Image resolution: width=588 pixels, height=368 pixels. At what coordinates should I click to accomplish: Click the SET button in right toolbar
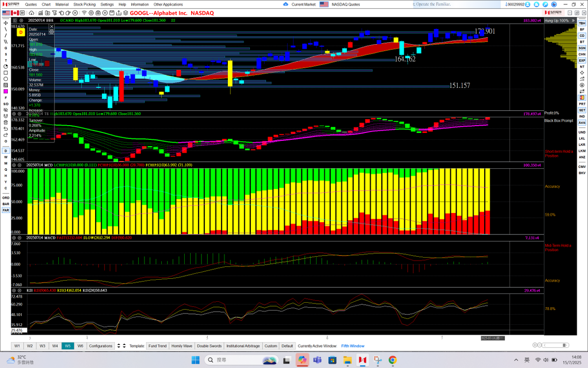[582, 110]
